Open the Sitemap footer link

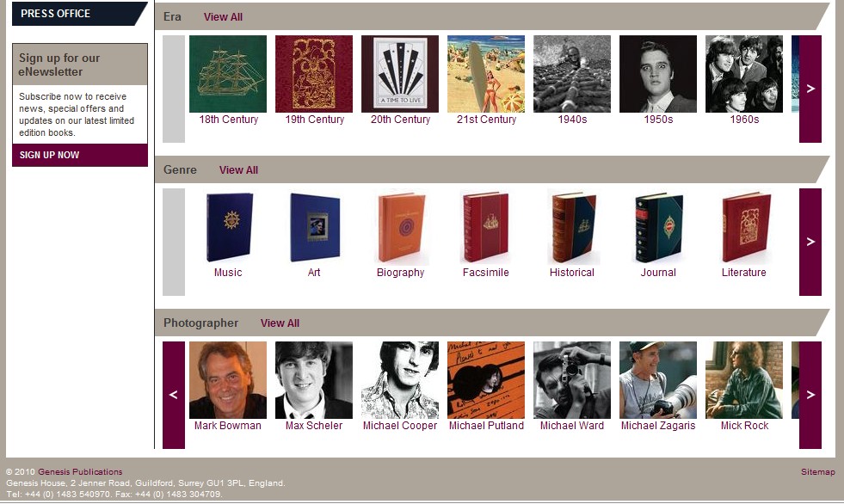(x=817, y=471)
